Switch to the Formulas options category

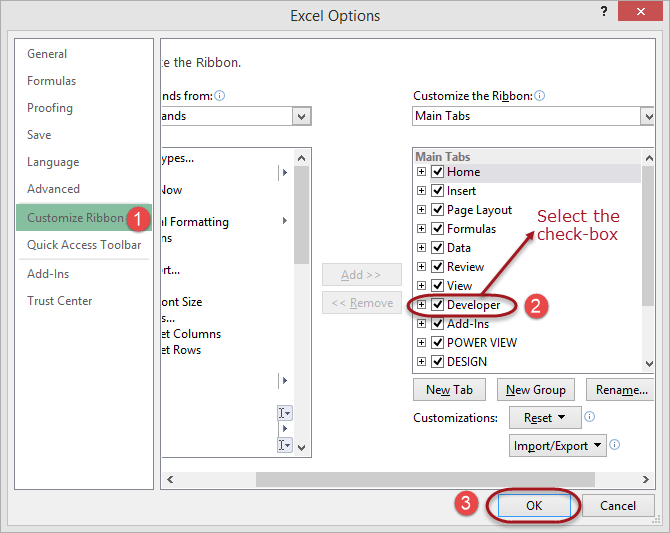click(52, 81)
